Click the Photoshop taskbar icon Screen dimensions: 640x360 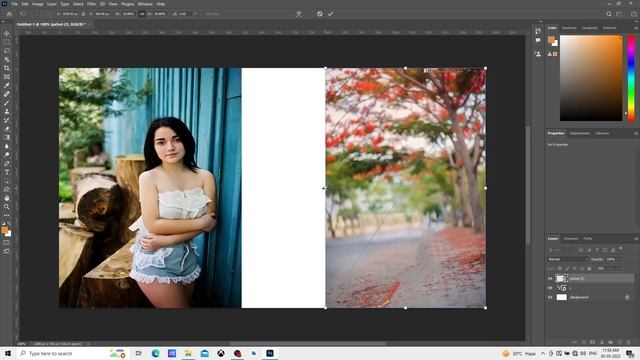270,353
